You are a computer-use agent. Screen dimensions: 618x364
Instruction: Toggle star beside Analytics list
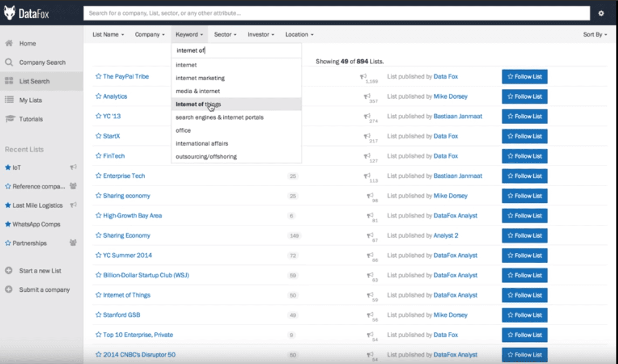99,96
